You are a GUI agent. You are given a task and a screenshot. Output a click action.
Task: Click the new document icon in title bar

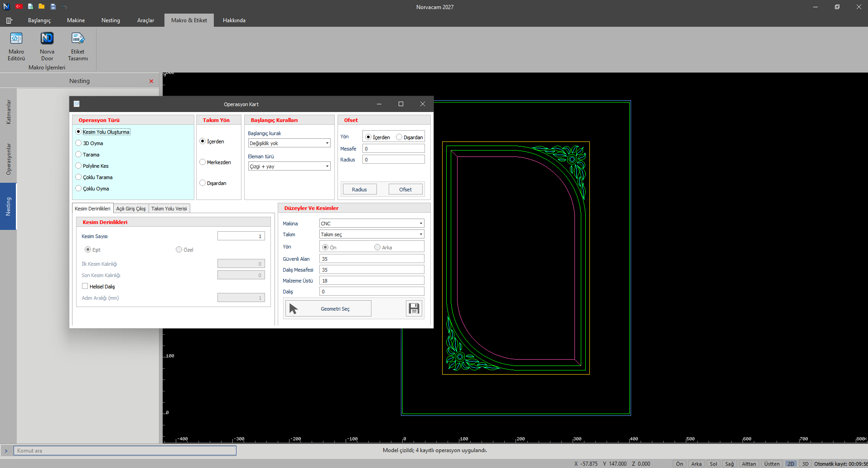(30, 6)
